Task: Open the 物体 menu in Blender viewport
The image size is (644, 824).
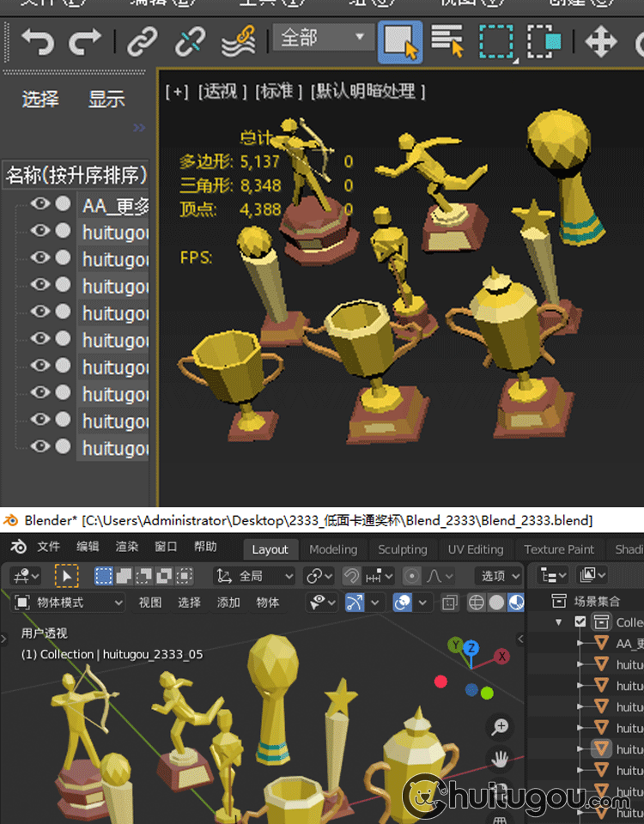Action: coord(268,603)
